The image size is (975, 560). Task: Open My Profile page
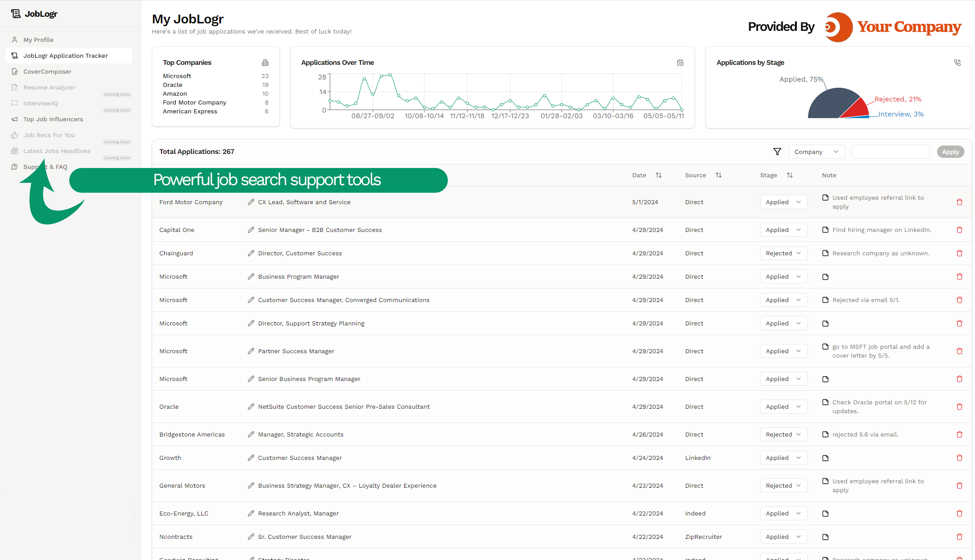click(x=38, y=40)
